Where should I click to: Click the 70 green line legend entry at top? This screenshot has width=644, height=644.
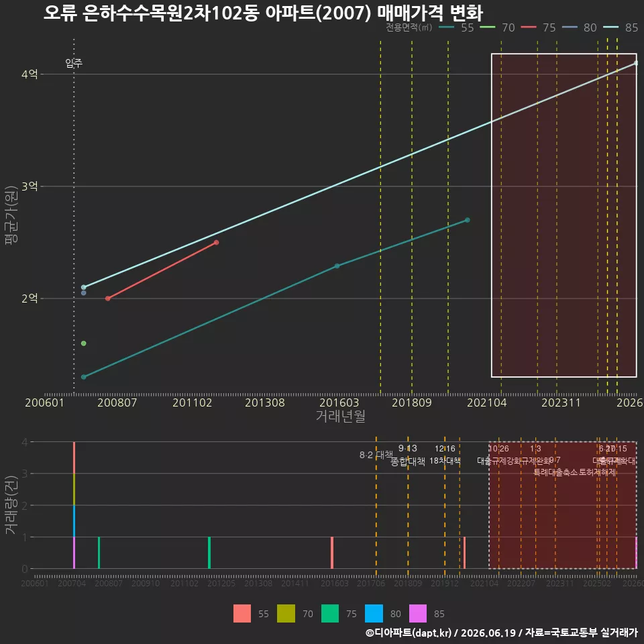(497, 28)
